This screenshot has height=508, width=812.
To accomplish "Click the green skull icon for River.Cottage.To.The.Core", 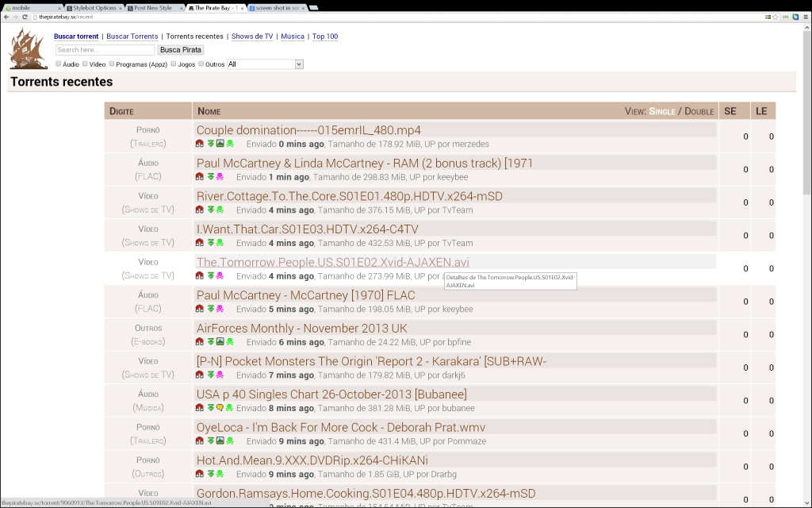I will click(220, 210).
